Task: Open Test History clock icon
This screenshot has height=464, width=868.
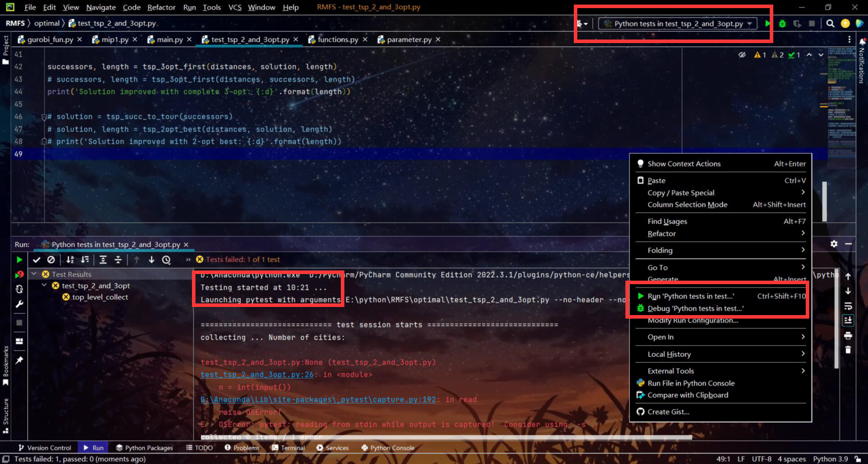Action: [166, 260]
